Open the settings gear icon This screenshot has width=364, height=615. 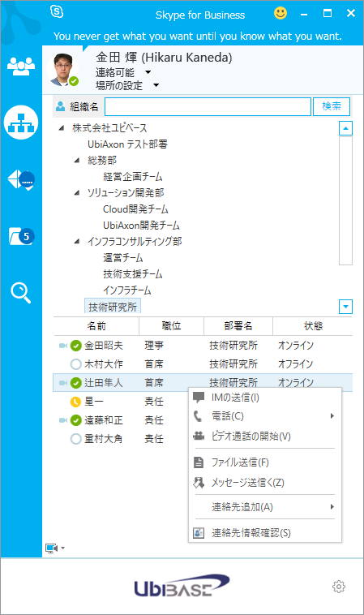pyautogui.click(x=339, y=587)
